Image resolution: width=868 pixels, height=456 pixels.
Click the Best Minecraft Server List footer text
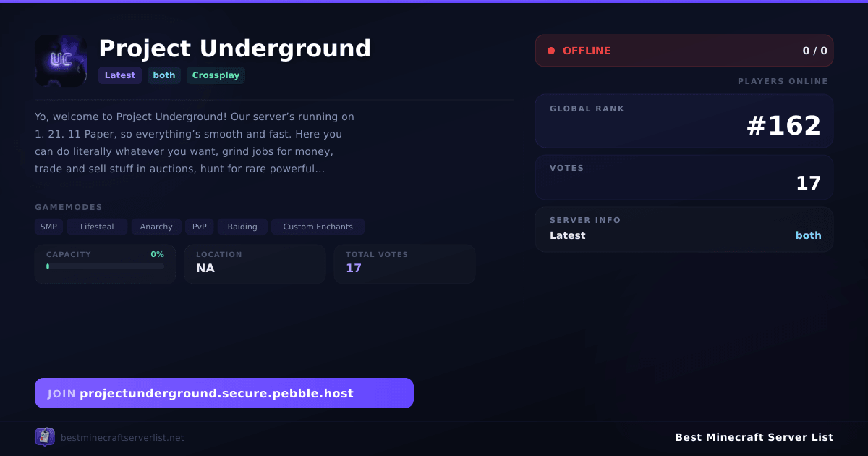[754, 437]
